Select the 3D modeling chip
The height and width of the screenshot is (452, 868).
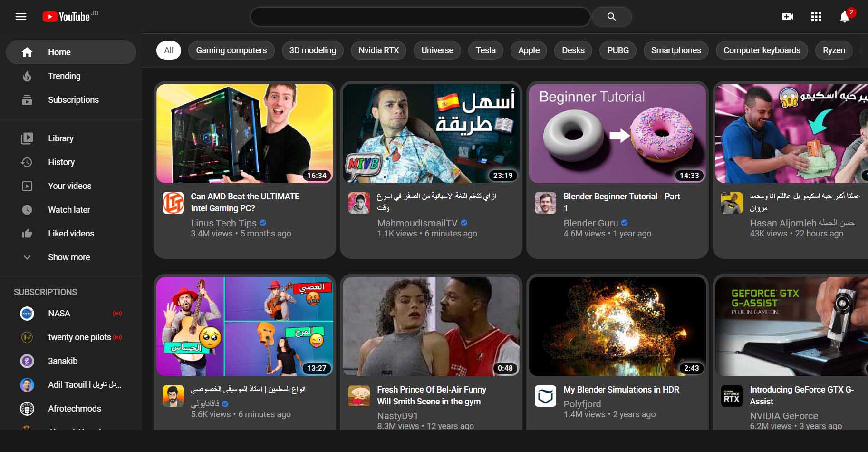pos(313,50)
